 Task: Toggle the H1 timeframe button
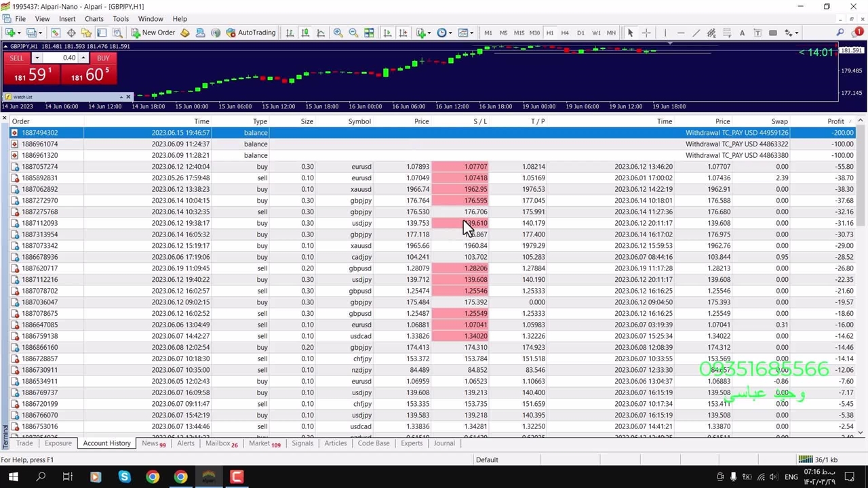(550, 33)
